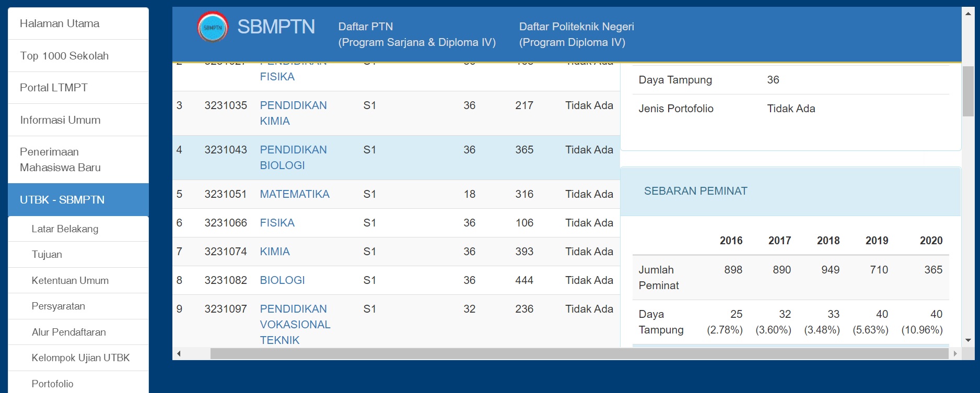Image resolution: width=980 pixels, height=393 pixels.
Task: Click vertical scrollbar down arrow
Action: (968, 340)
